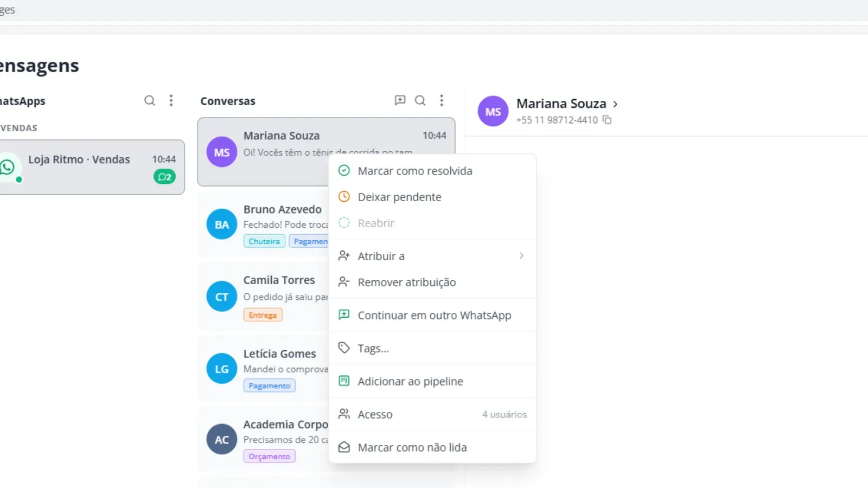Copy Mariana Souza phone number
This screenshot has height=488, width=868.
607,120
